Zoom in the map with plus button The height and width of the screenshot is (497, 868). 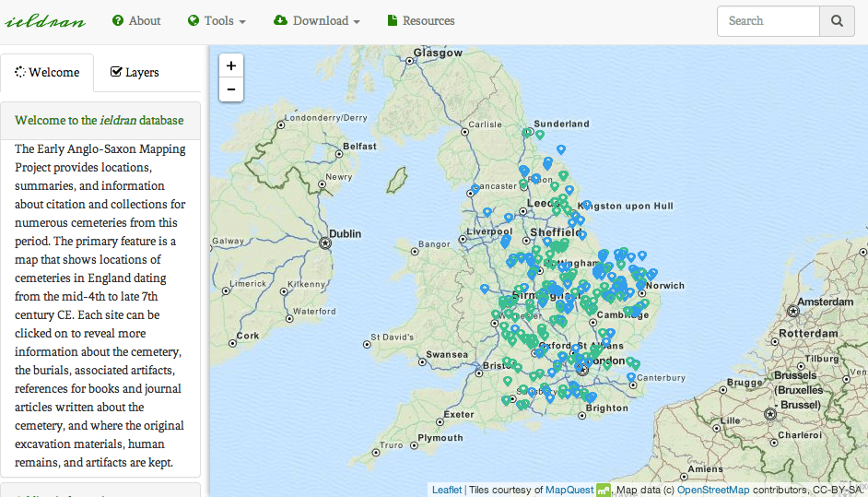[x=230, y=66]
